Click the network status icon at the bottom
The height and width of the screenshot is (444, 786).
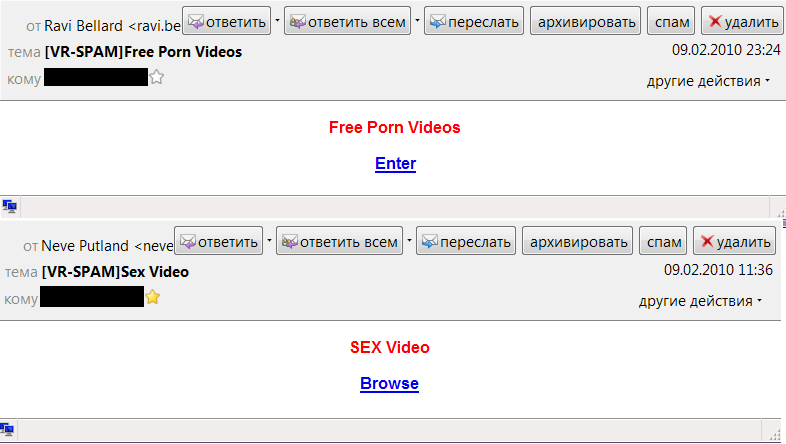point(8,429)
